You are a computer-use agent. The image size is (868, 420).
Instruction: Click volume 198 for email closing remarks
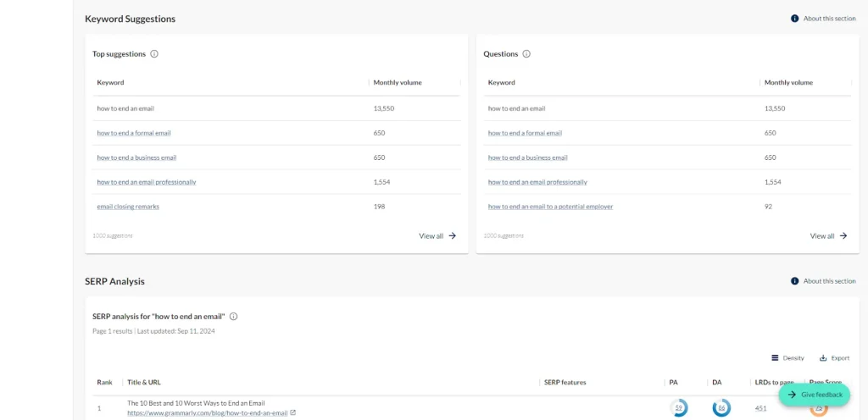tap(379, 207)
